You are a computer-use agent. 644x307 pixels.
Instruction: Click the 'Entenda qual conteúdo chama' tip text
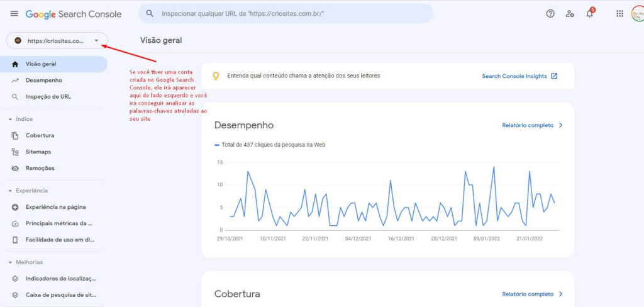304,76
